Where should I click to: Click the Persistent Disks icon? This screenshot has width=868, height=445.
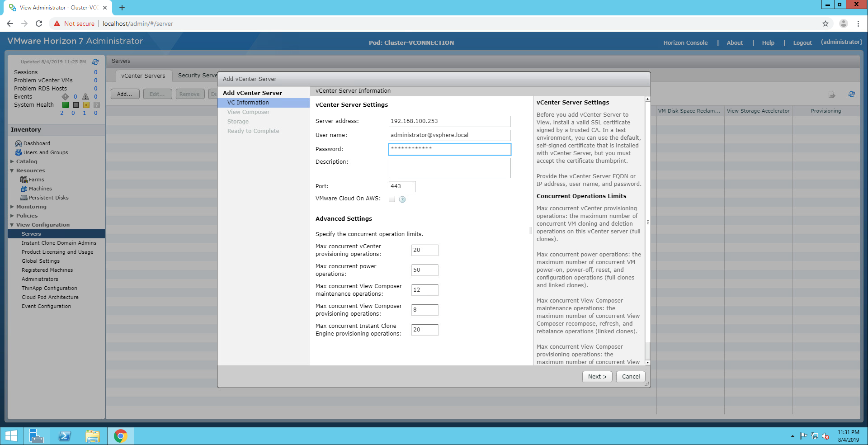(x=24, y=198)
